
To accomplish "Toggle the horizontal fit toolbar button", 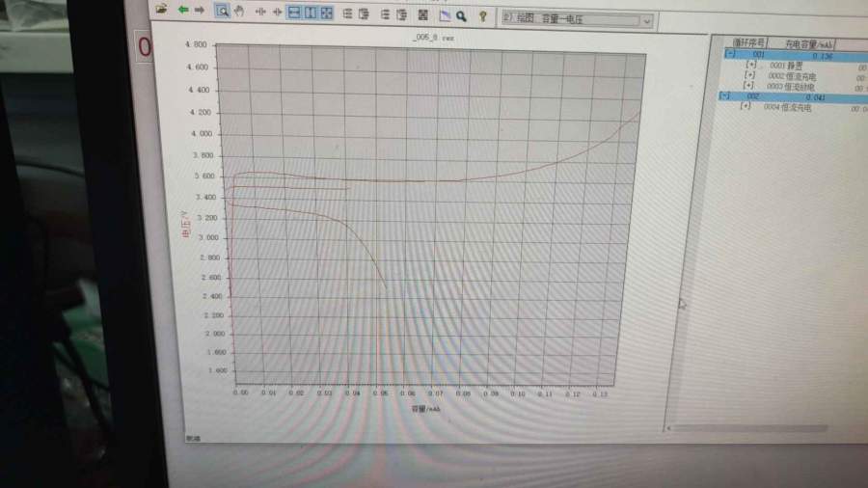I will [294, 13].
